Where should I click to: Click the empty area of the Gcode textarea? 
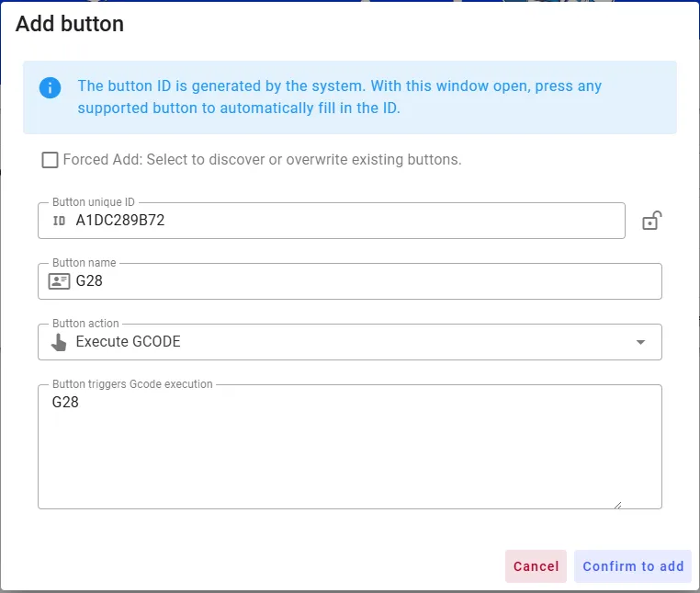coord(349,460)
